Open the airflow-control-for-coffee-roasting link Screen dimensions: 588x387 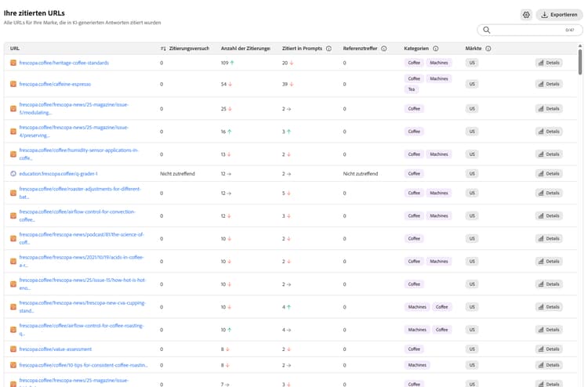(x=82, y=330)
